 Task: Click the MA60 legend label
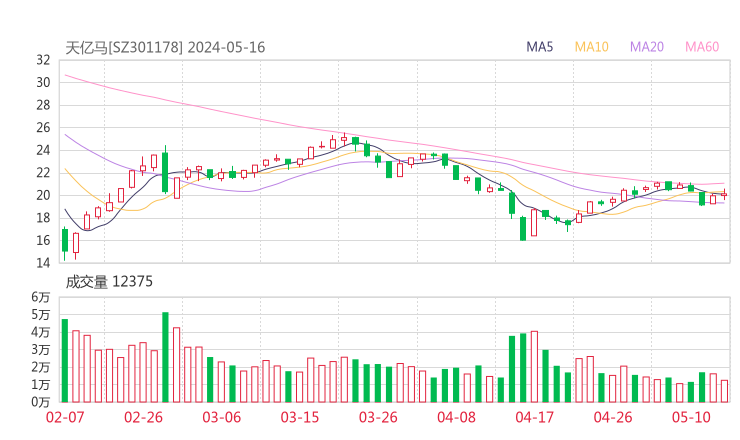702,47
